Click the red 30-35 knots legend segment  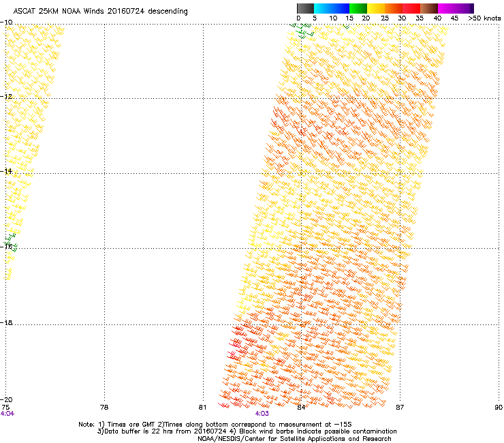click(411, 8)
